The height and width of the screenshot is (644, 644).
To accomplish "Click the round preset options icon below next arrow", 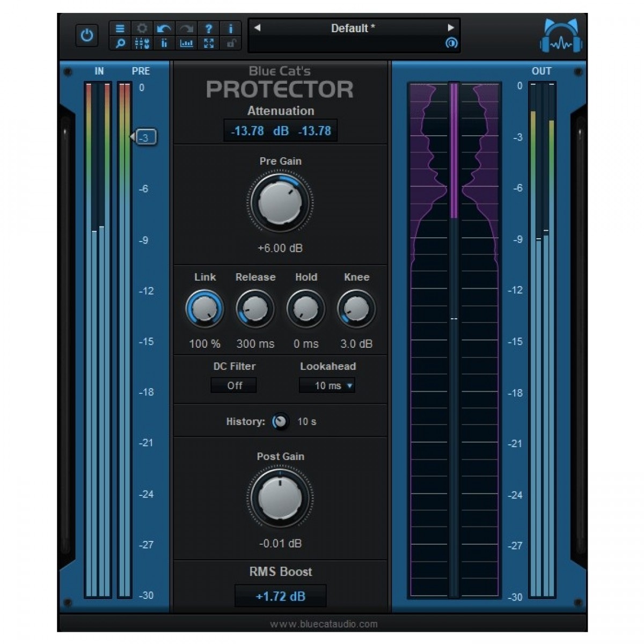I will click(x=451, y=43).
